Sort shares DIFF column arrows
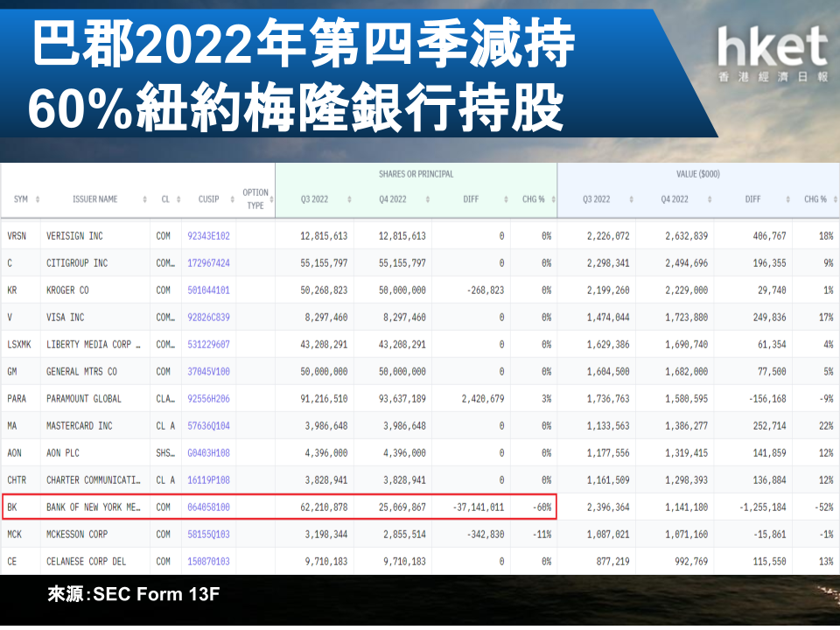This screenshot has width=840, height=630. tap(506, 199)
